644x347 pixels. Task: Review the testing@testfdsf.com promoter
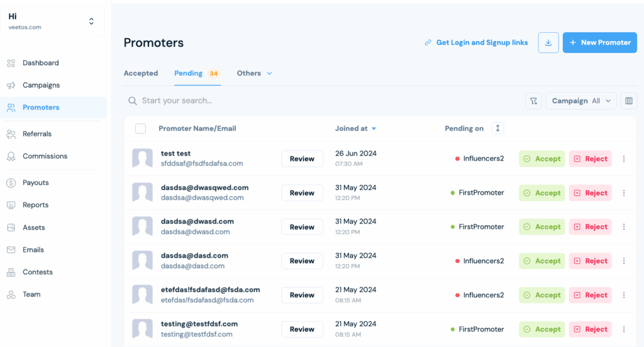point(302,329)
